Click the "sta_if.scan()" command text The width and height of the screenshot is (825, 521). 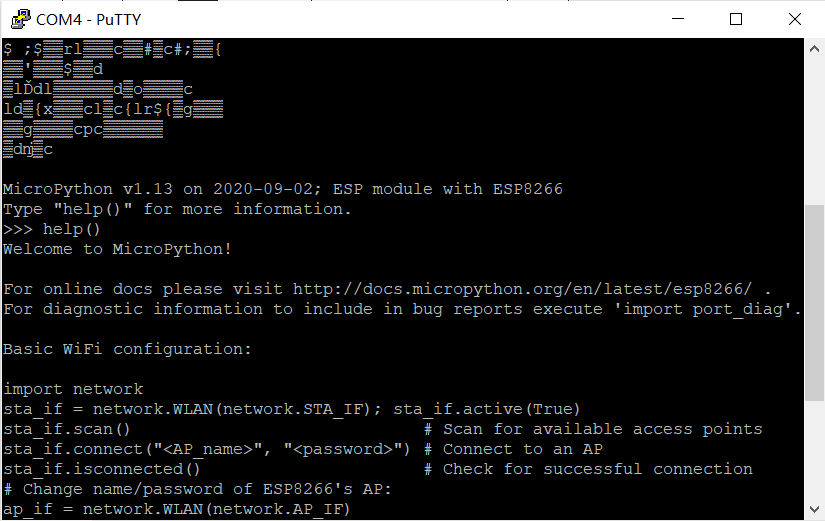tap(67, 429)
